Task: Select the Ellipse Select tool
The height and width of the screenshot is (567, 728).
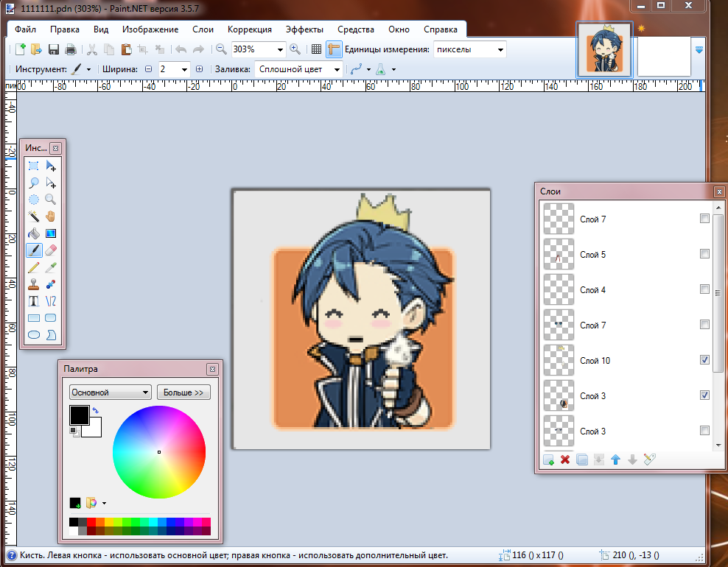Action: (33, 200)
